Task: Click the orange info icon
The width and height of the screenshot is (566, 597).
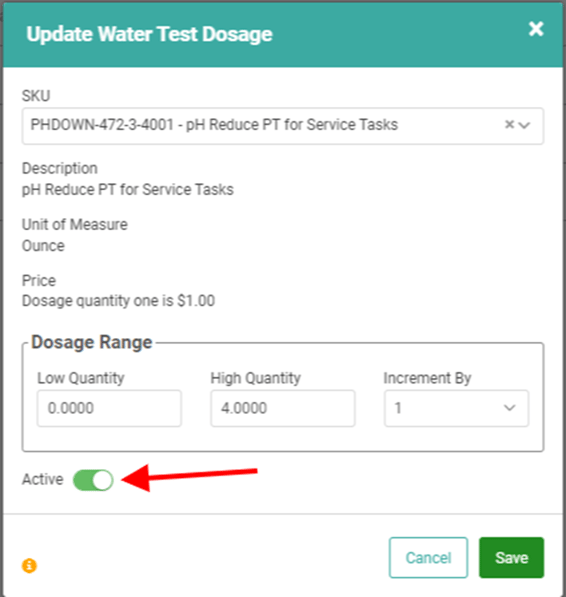Action: coord(29,565)
